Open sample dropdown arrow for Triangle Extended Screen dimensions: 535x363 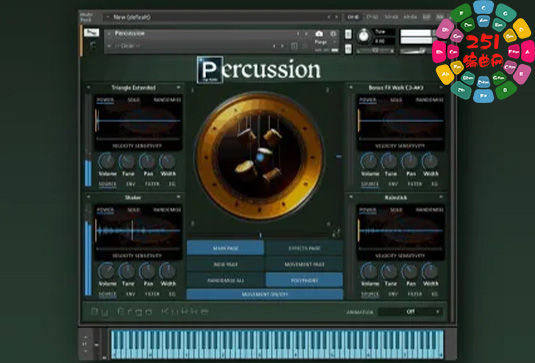[178, 87]
